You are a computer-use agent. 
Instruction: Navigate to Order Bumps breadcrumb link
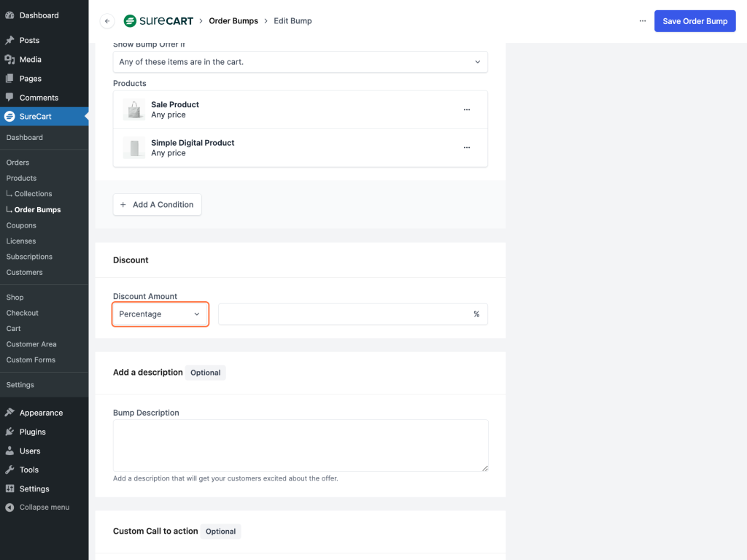pyautogui.click(x=233, y=21)
